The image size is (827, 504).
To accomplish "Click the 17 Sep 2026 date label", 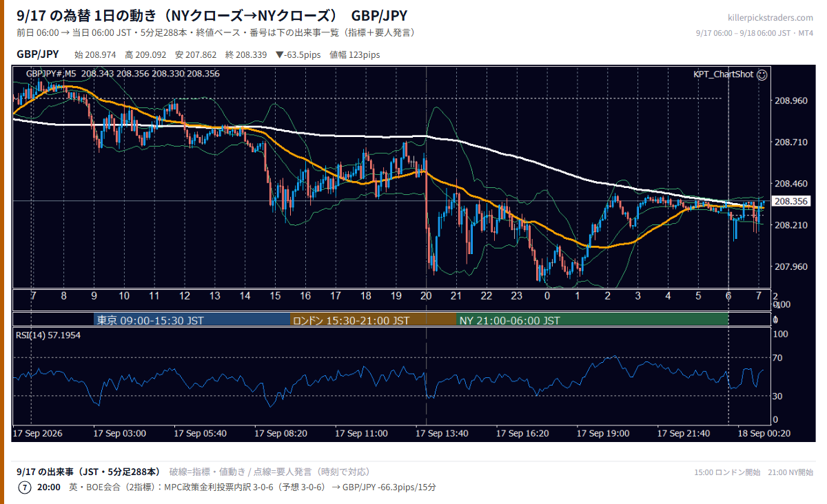I will [x=38, y=434].
